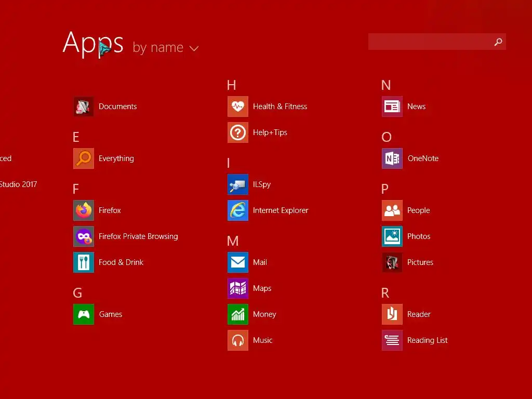This screenshot has height=399, width=532.
Task: Select the letter N group header
Action: click(386, 85)
